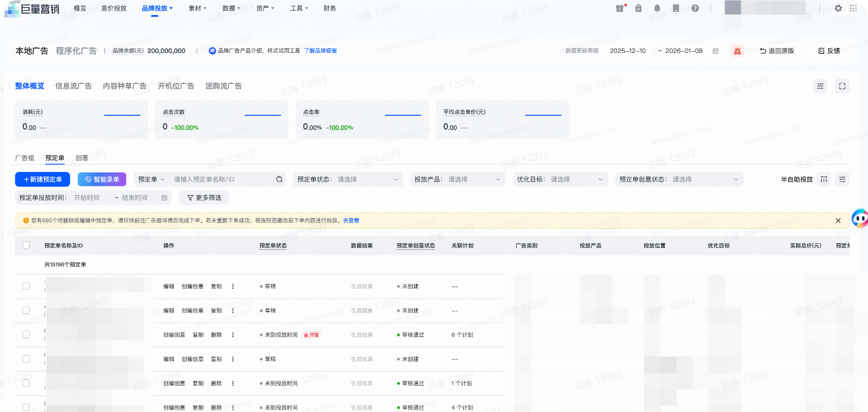Click the search magnifier icon
The height and width of the screenshot is (412, 868).
279,179
